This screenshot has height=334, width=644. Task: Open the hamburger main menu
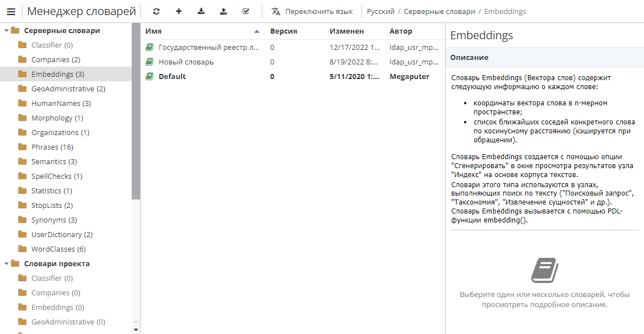[11, 12]
